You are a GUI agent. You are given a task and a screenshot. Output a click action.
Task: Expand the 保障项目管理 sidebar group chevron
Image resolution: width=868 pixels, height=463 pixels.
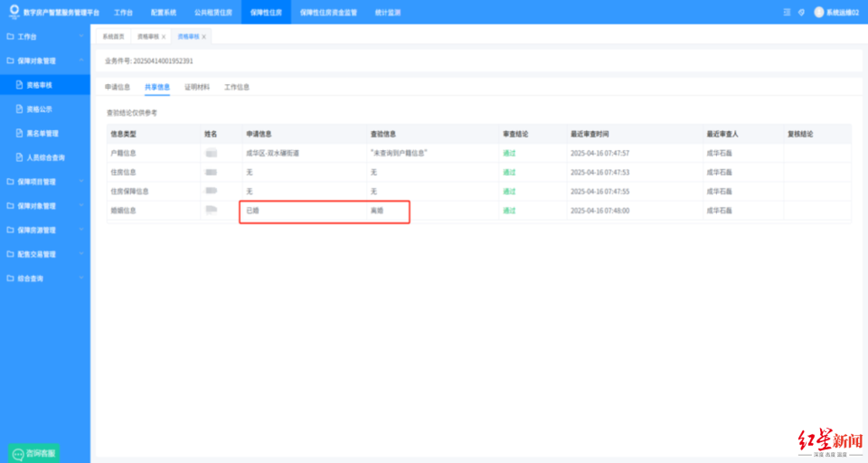point(81,182)
